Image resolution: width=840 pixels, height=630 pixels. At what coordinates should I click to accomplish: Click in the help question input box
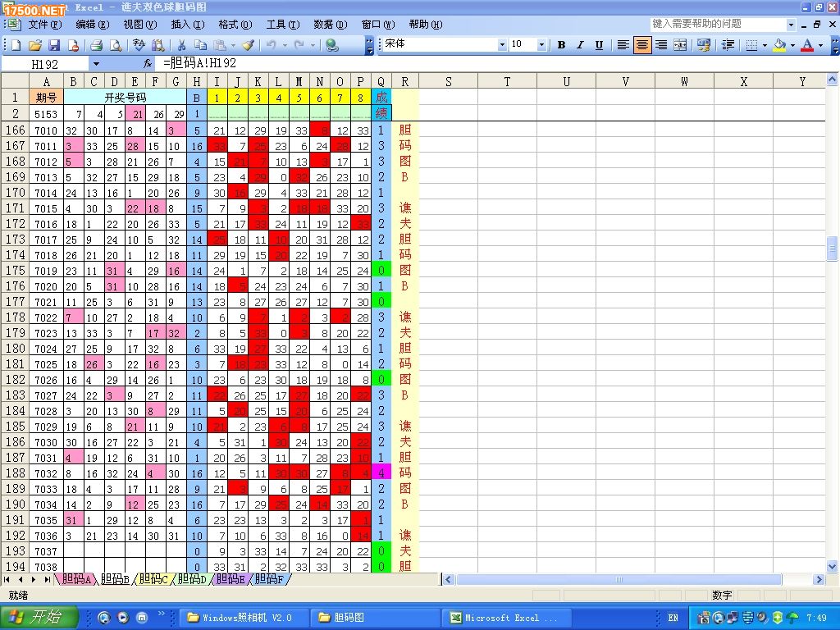[718, 24]
